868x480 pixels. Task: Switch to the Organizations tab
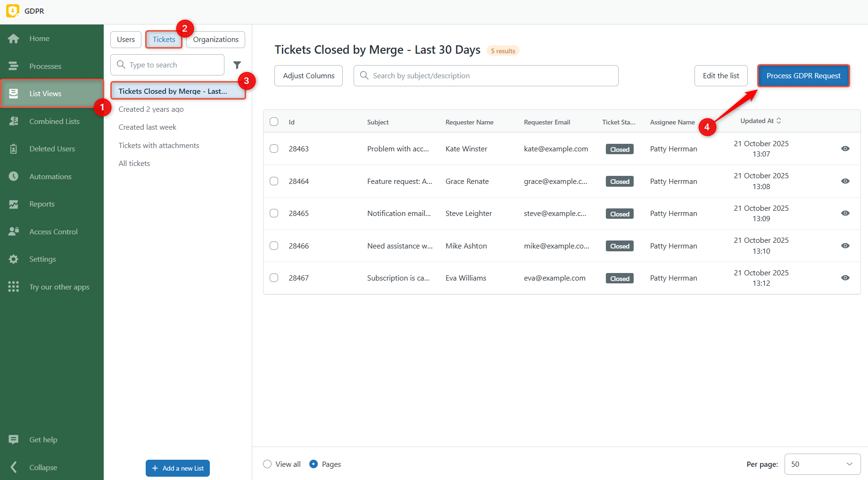215,40
